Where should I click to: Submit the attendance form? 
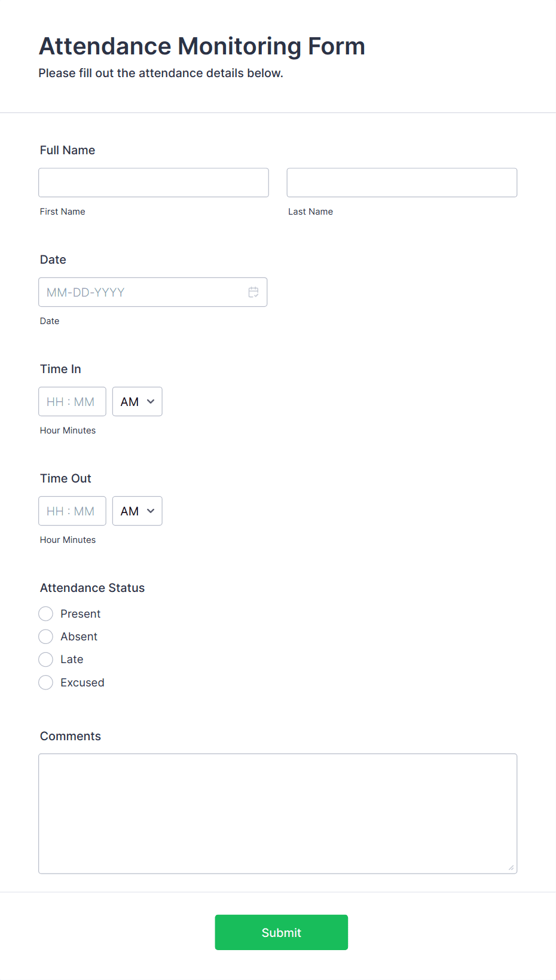pyautogui.click(x=282, y=932)
